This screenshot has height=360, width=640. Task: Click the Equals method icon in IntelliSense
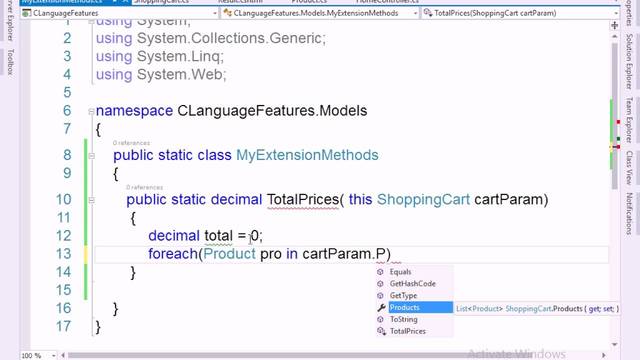point(380,272)
